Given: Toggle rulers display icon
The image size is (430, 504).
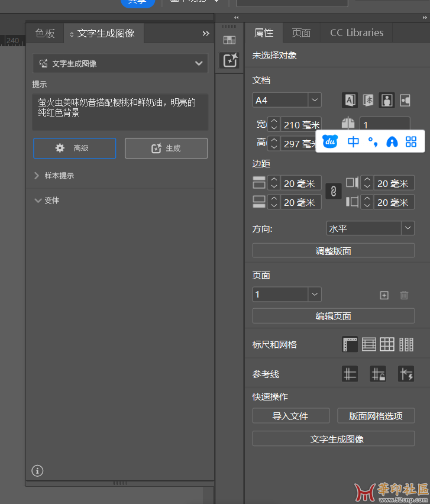Looking at the screenshot, I should (350, 344).
